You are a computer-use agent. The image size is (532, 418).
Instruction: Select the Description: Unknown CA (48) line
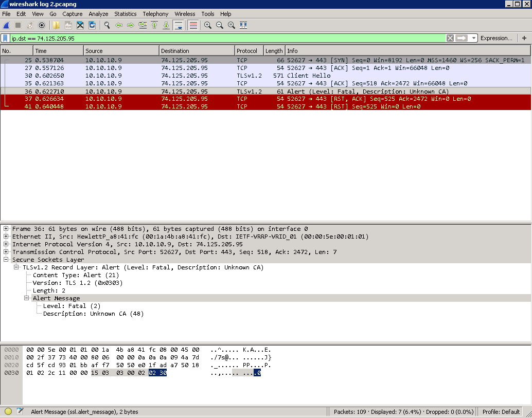(x=93, y=314)
